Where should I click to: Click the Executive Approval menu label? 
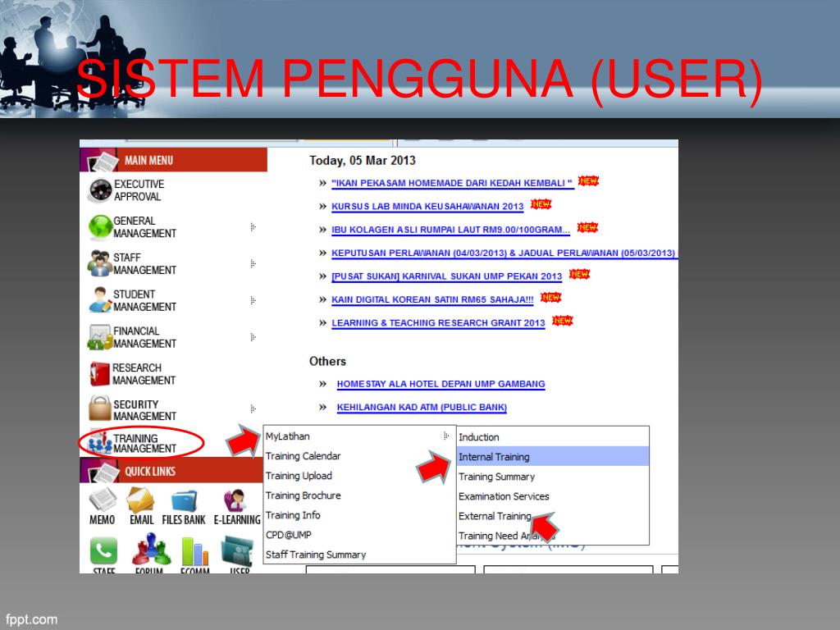[x=139, y=190]
